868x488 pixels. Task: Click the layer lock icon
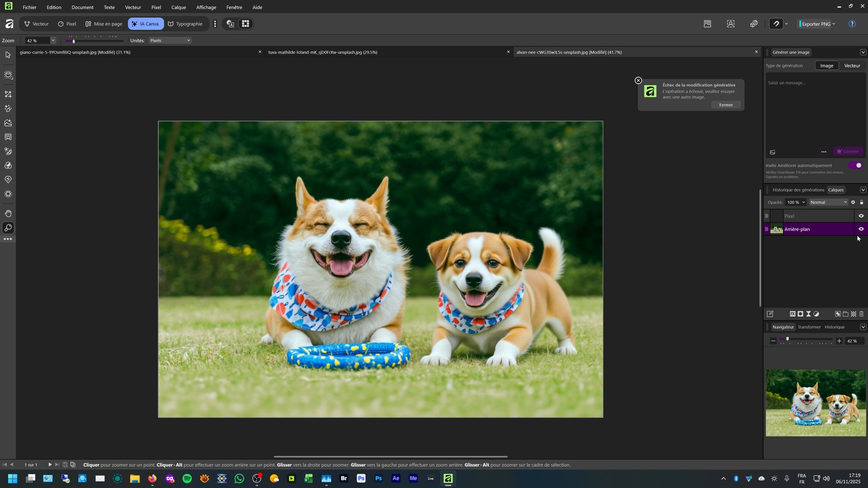click(862, 202)
